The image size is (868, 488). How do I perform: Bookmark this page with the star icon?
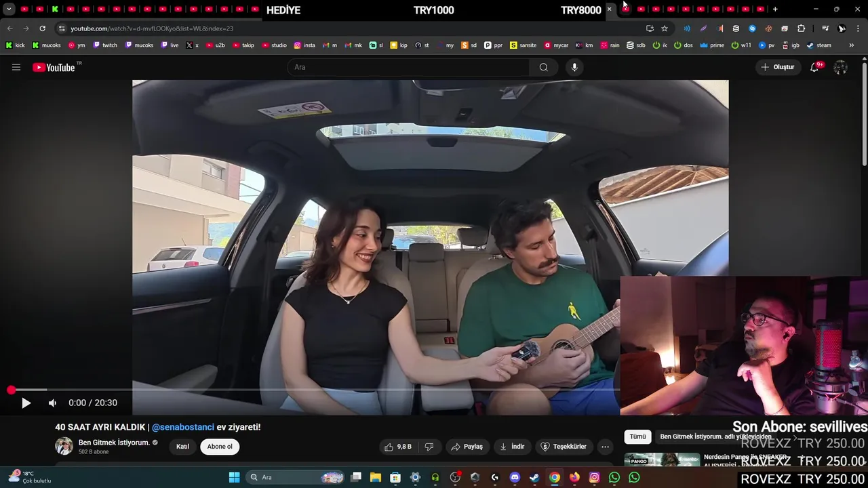665,28
